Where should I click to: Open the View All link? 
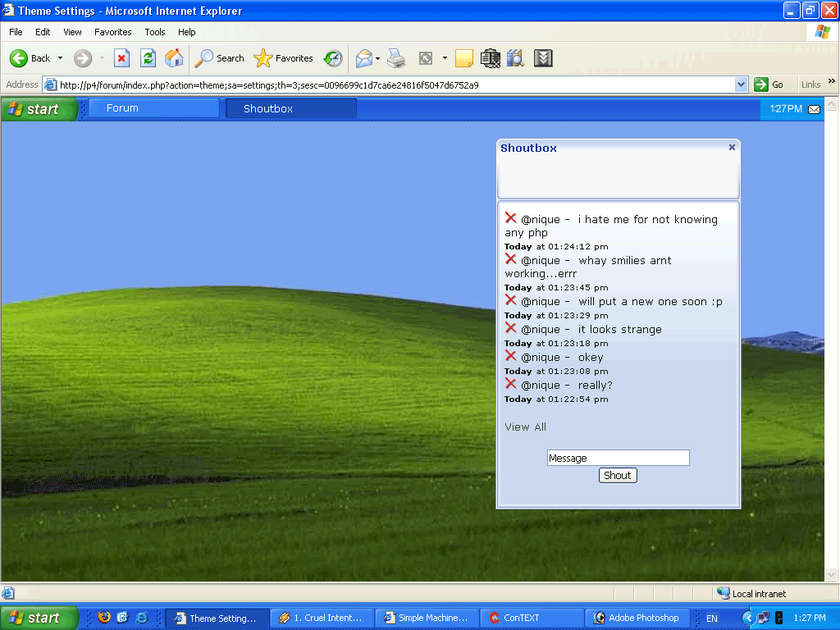526,427
